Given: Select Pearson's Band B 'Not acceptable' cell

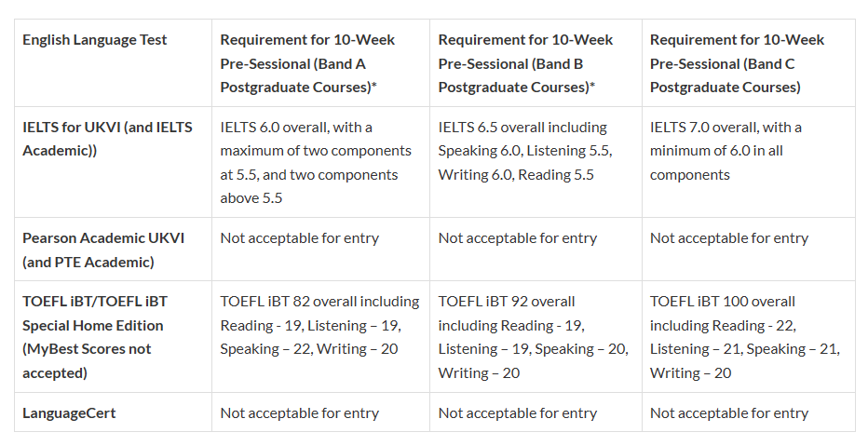Looking at the screenshot, I should click(x=518, y=238).
